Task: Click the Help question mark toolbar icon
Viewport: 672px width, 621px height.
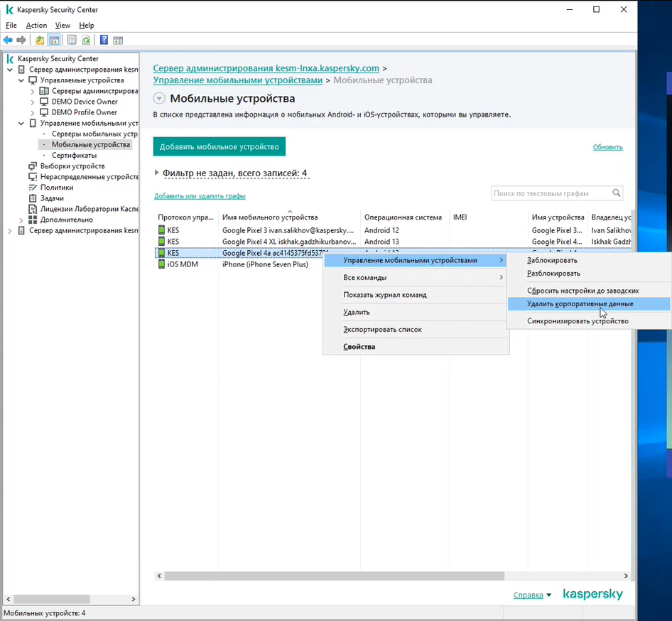Action: pyautogui.click(x=104, y=40)
